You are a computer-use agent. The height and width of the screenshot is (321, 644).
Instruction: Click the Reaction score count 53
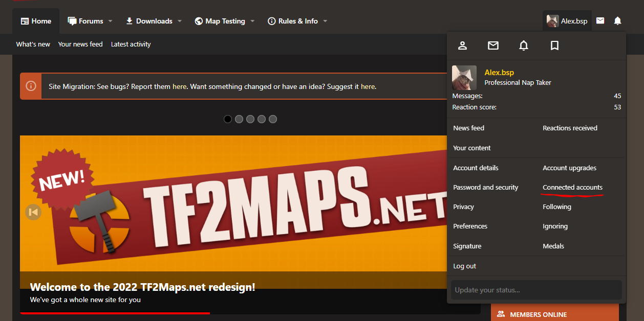(617, 107)
